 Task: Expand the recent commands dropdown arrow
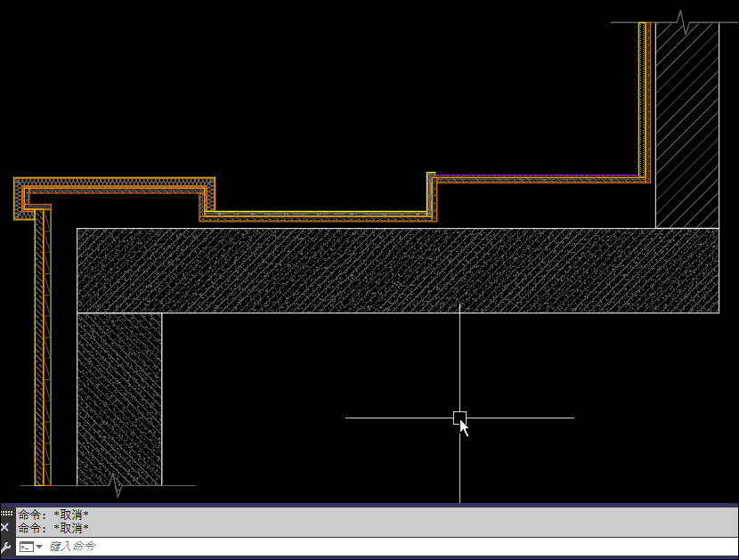pyautogui.click(x=39, y=547)
